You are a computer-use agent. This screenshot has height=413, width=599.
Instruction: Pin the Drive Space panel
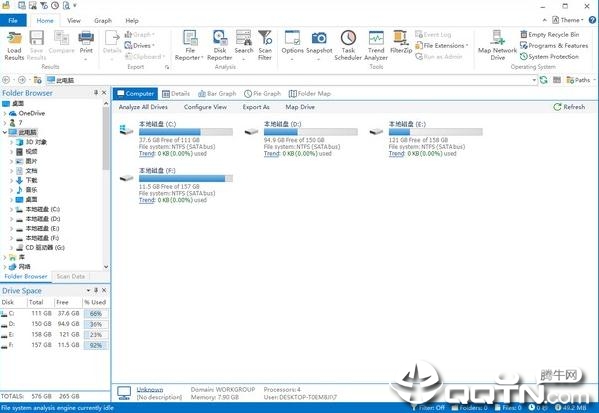[x=96, y=290]
